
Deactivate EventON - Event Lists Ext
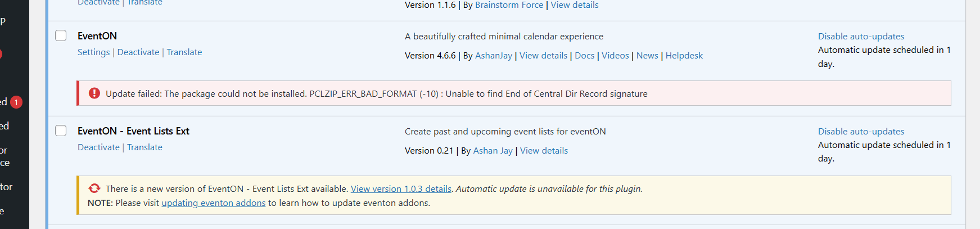click(98, 147)
